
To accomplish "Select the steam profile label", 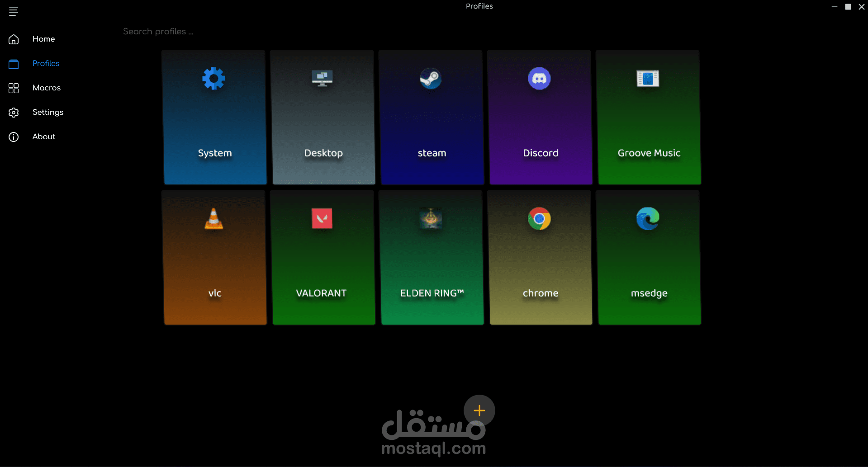I will 432,153.
